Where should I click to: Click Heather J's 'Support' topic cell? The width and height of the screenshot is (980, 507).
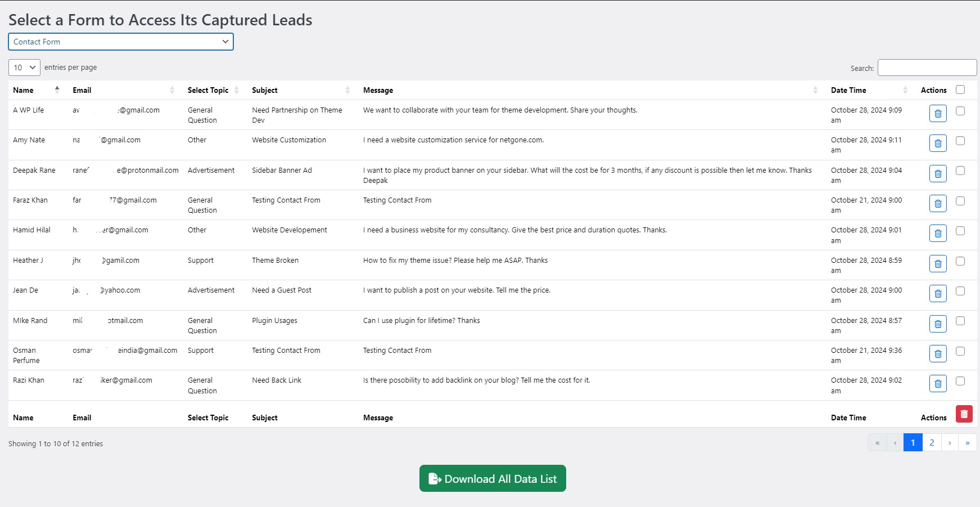tap(201, 260)
